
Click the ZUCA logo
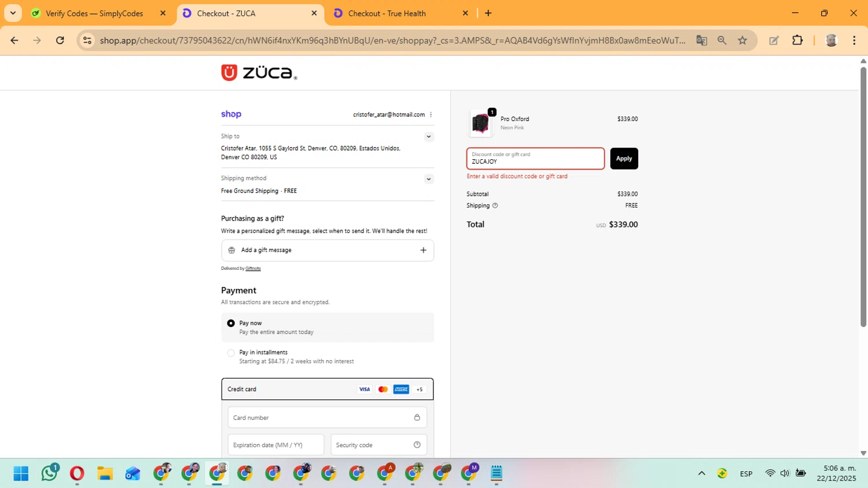tap(259, 73)
